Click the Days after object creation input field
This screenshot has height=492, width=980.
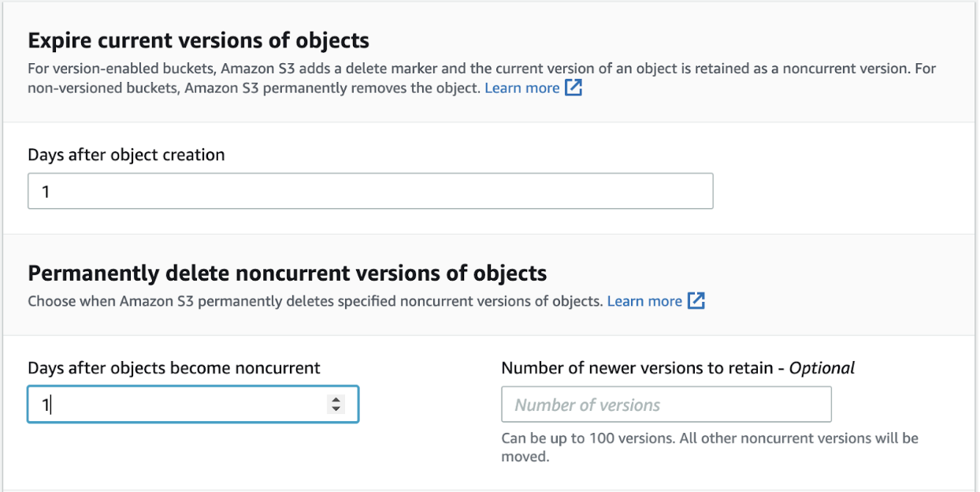tap(370, 190)
